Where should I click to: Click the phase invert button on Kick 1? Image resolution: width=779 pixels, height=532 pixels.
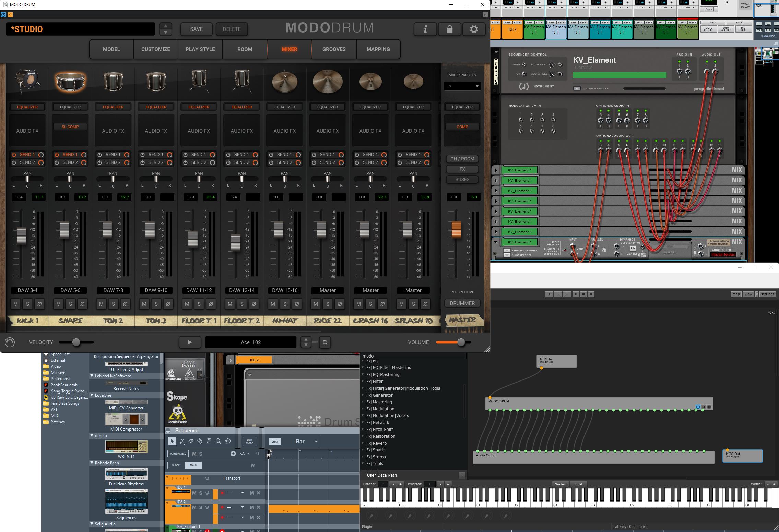coord(39,304)
